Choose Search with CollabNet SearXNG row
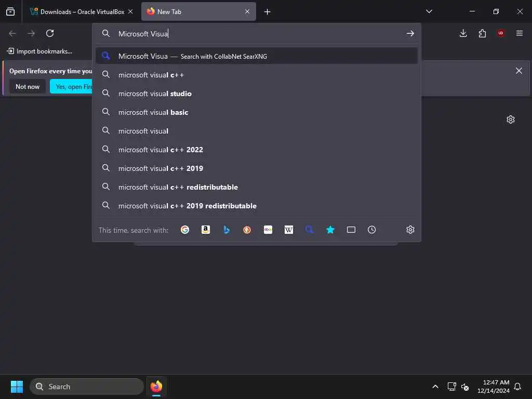 (x=257, y=56)
